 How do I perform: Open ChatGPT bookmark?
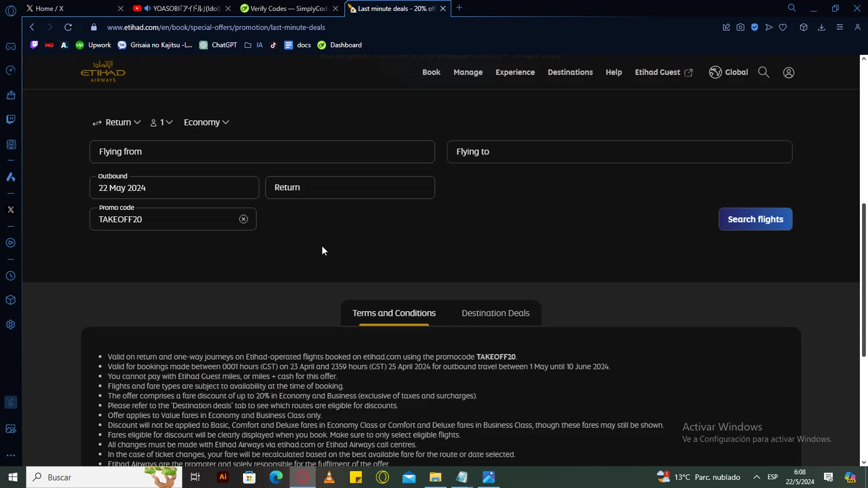218,45
